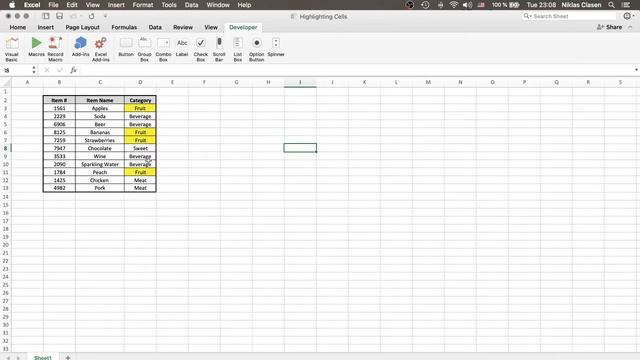The image size is (640, 360).
Task: Expand the formula bar arrow
Action: 636,70
